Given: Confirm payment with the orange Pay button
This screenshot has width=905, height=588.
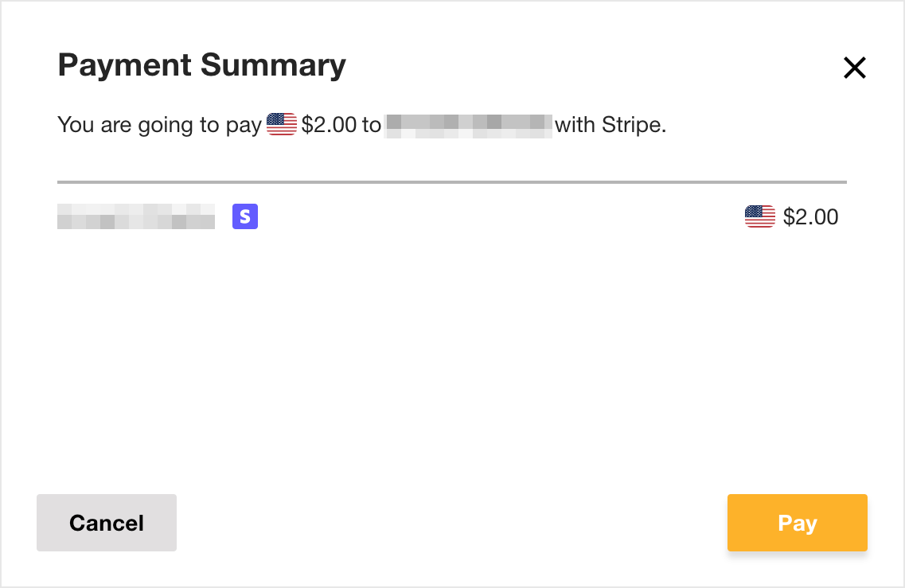Looking at the screenshot, I should pos(797,522).
